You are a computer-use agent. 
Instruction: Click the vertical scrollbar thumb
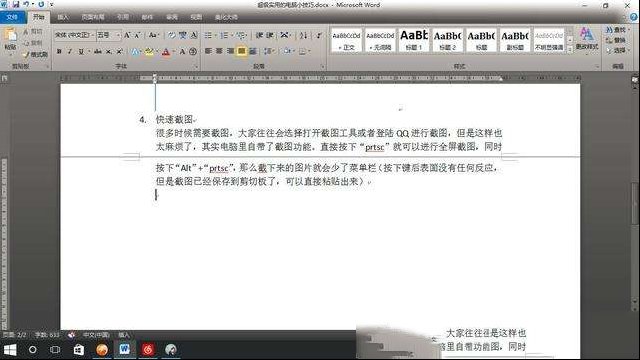(635, 204)
